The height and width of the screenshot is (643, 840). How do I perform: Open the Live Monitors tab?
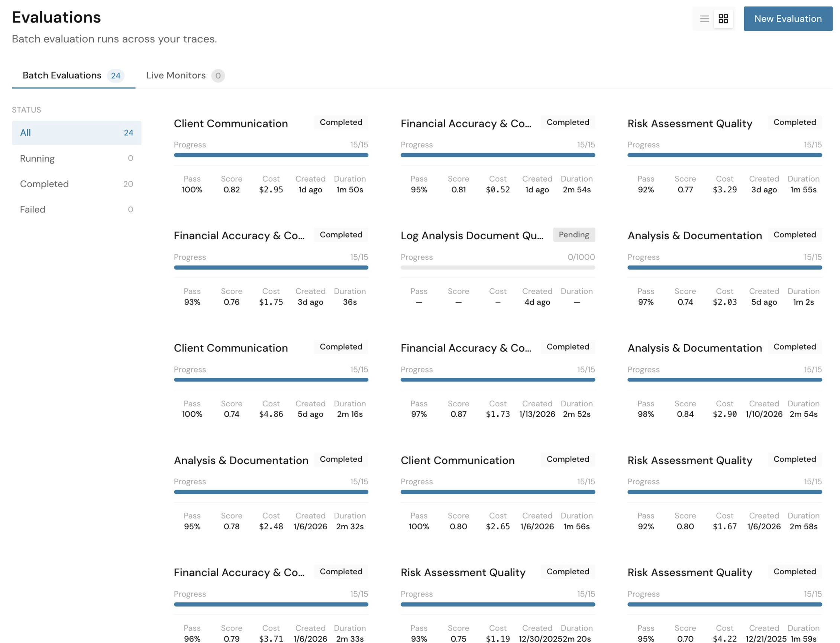[176, 75]
